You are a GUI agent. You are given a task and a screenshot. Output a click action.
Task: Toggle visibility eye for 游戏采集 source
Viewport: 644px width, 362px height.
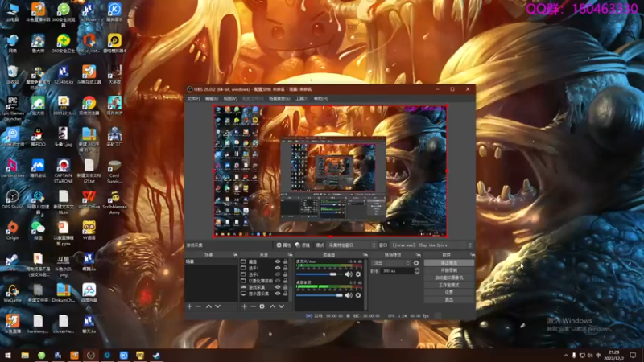point(278,287)
